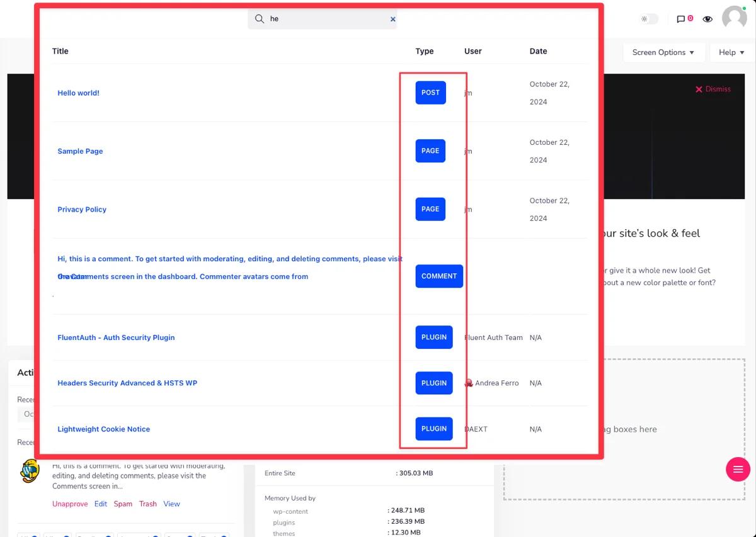Mark the recent comment as Spam
This screenshot has height=537, width=756.
(123, 504)
